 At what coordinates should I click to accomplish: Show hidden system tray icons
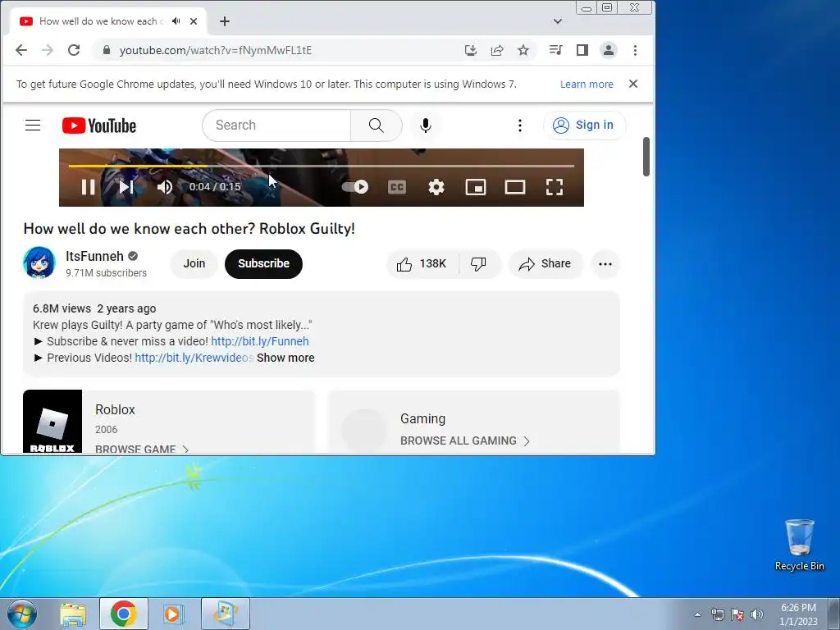tap(697, 614)
